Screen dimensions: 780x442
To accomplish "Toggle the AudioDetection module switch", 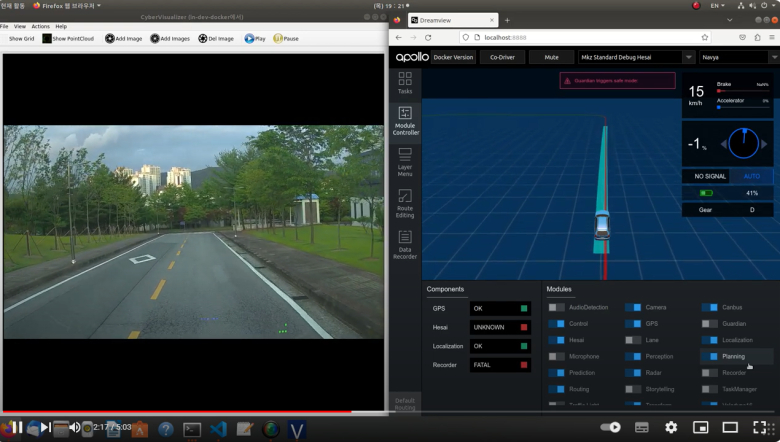I will click(x=556, y=307).
